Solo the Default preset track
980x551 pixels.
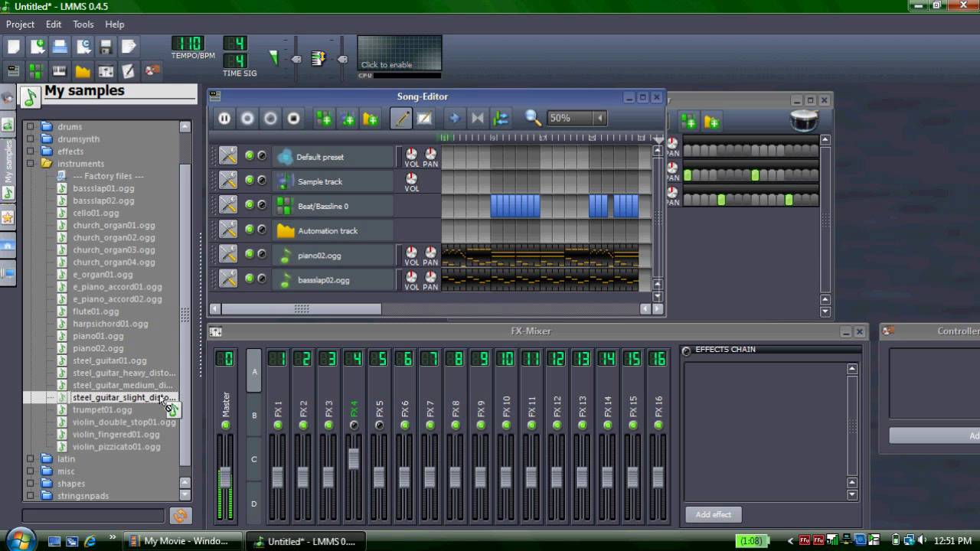262,156
